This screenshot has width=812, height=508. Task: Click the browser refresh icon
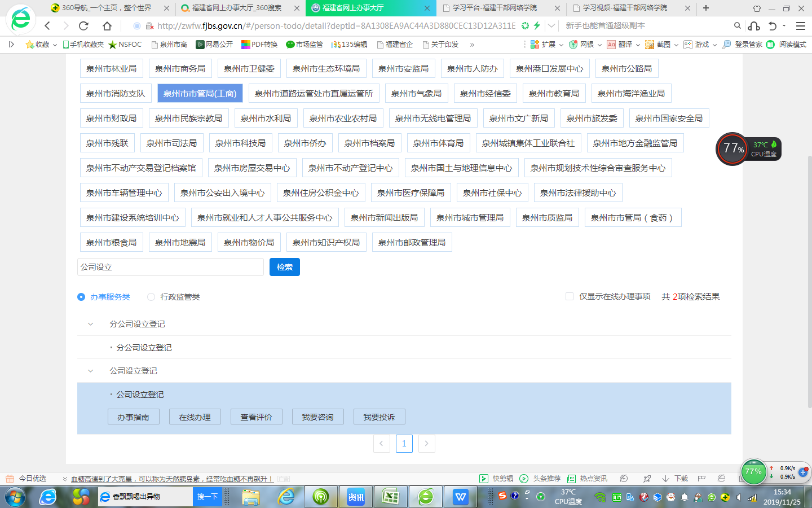tap(83, 26)
